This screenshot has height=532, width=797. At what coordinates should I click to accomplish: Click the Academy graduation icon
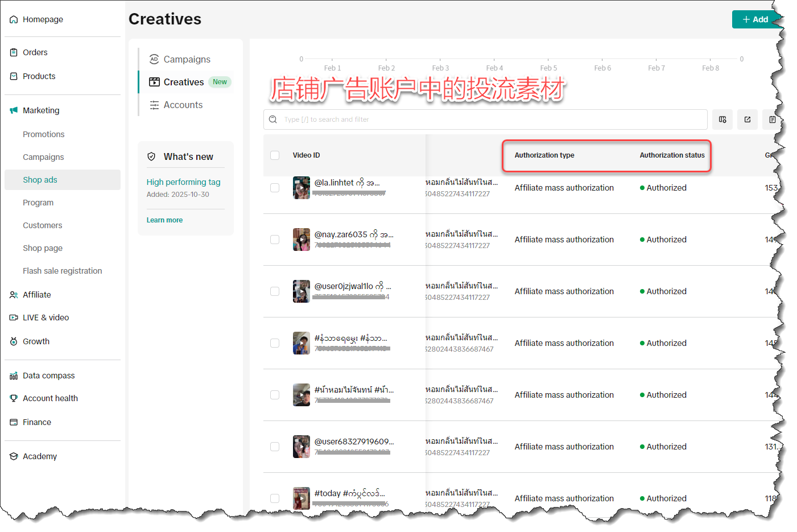[x=14, y=456]
